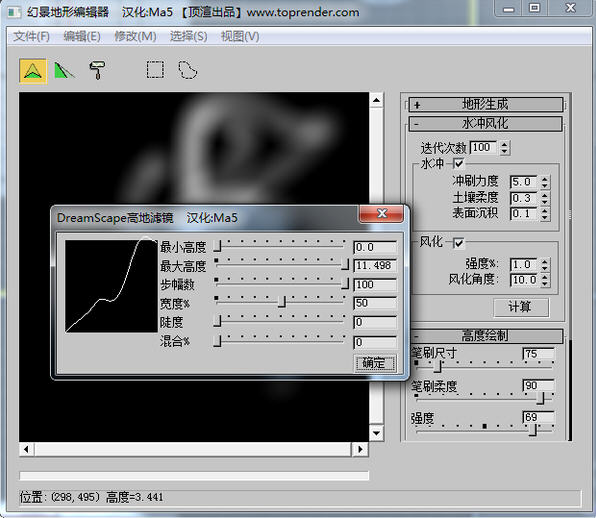The image size is (596, 518).
Task: Click the 宽度% slider handle
Action: [x=282, y=302]
